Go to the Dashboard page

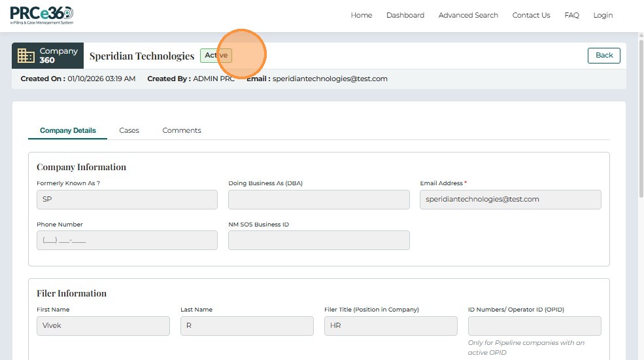point(405,15)
